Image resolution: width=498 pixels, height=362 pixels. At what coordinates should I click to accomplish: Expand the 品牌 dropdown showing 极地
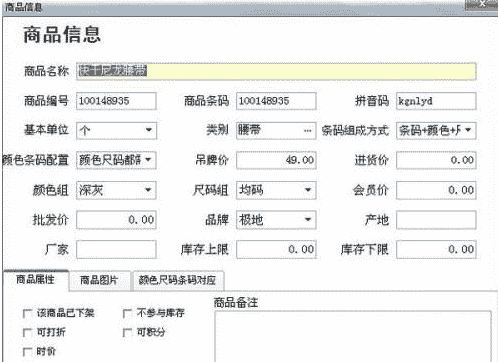(x=308, y=219)
